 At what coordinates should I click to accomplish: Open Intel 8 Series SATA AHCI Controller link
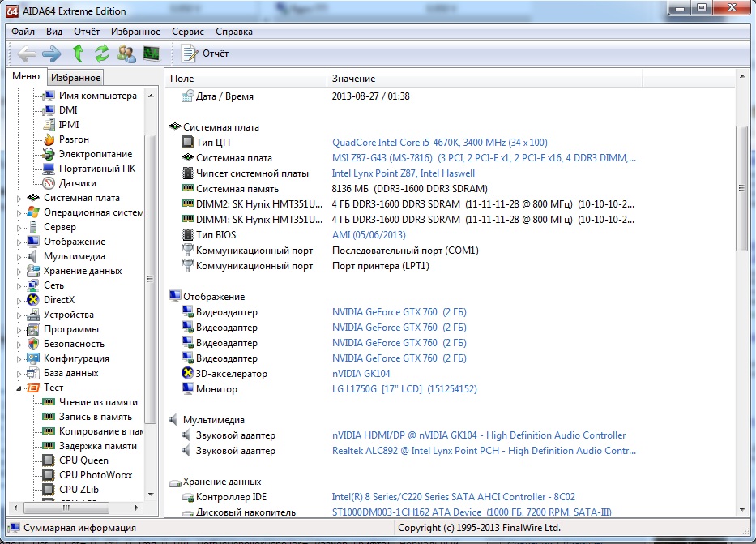click(x=453, y=497)
